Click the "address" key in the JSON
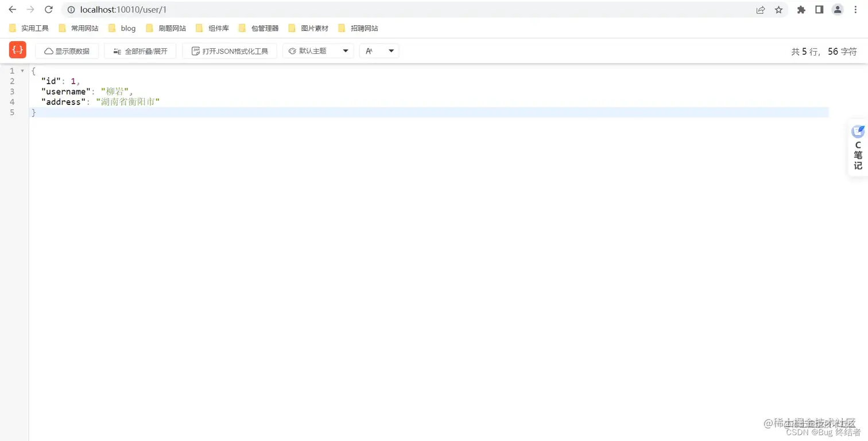The height and width of the screenshot is (441, 868). 63,102
